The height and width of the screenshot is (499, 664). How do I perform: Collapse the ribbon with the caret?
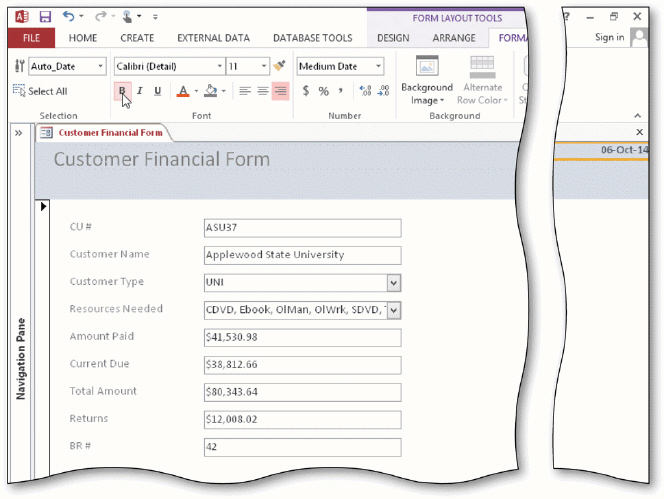(637, 116)
